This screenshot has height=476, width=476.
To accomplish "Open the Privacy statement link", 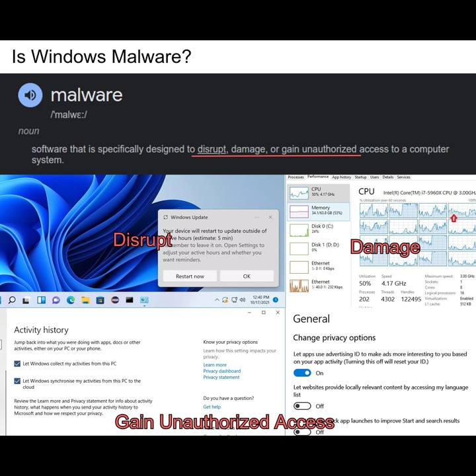I will 221,377.
